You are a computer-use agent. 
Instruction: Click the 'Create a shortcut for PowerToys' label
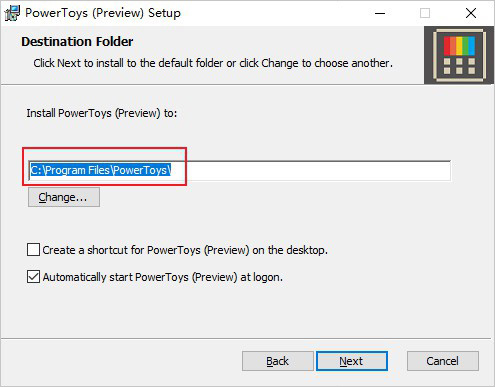(185, 250)
